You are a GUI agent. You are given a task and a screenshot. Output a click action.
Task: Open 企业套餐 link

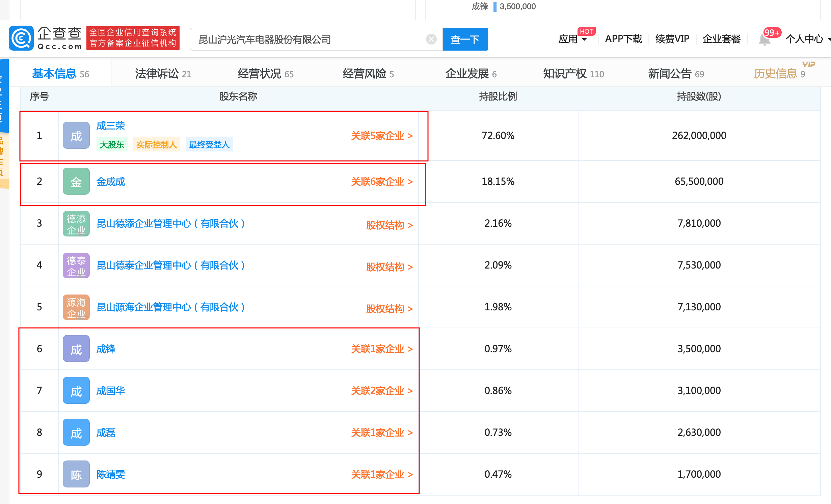tap(722, 39)
